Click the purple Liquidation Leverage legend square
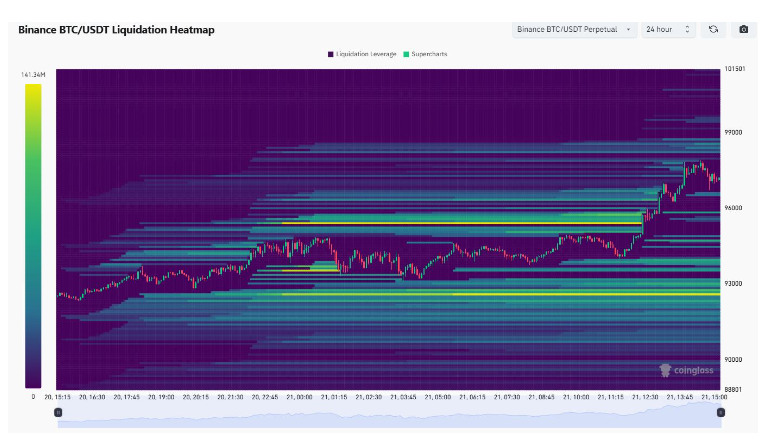 [x=331, y=53]
